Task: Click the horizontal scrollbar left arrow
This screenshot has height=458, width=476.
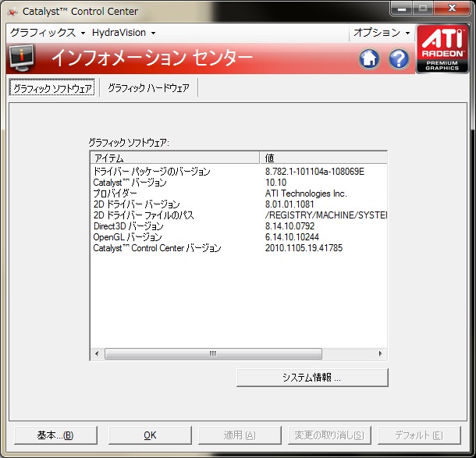Action: coord(97,353)
